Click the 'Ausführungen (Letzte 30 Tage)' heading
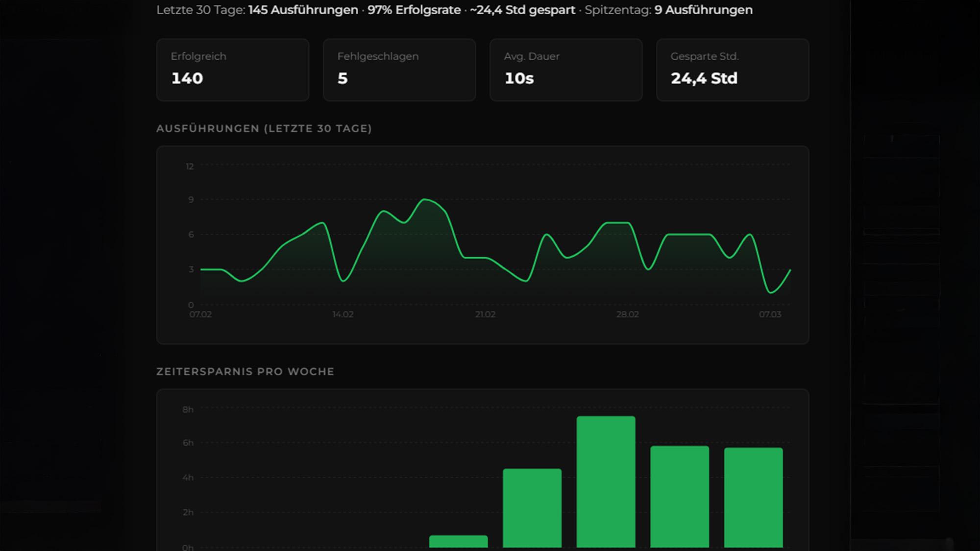Screen dimensions: 980x551 click(x=264, y=128)
